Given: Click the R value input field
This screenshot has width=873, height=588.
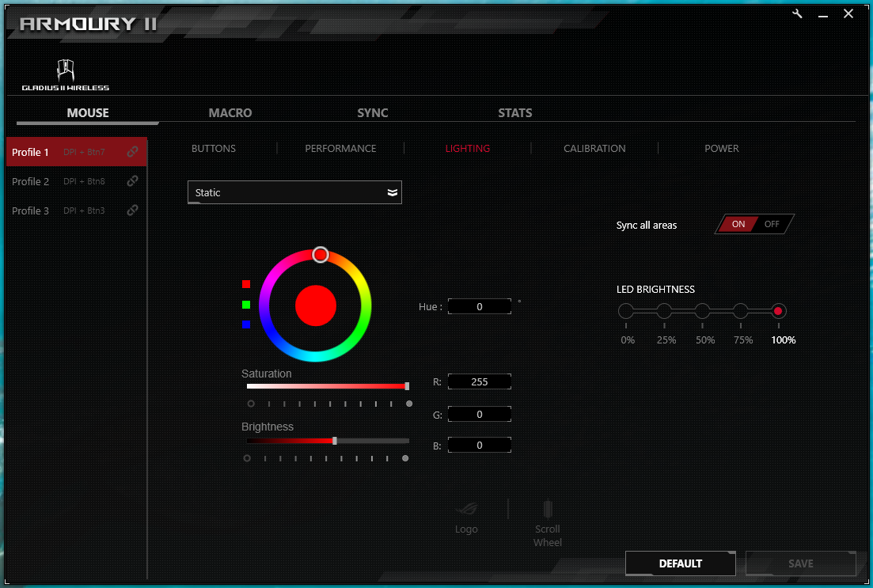Looking at the screenshot, I should click(480, 381).
